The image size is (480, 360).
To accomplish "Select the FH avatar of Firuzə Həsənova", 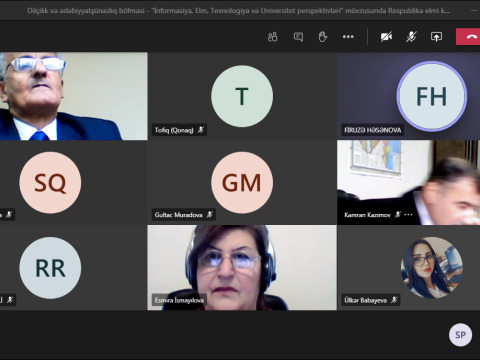I will [432, 96].
